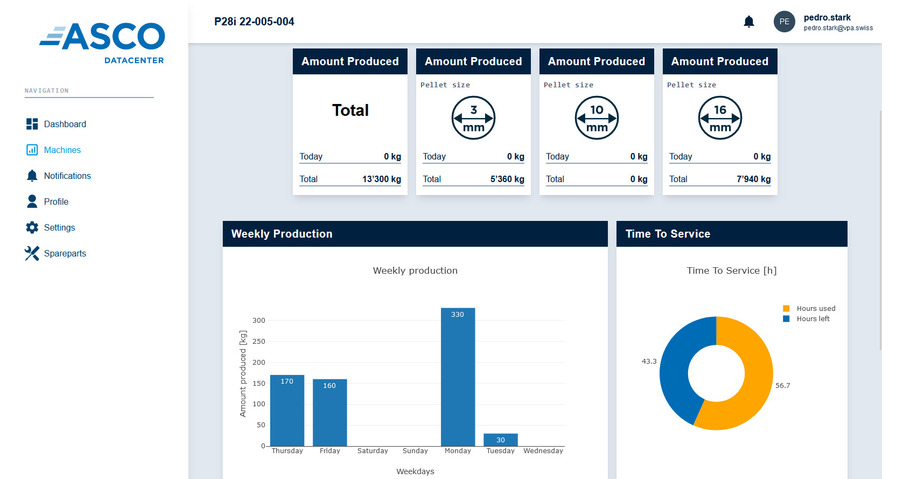Viewport: 898px width, 479px height.
Task: Click the Settings gear icon
Action: tap(32, 227)
